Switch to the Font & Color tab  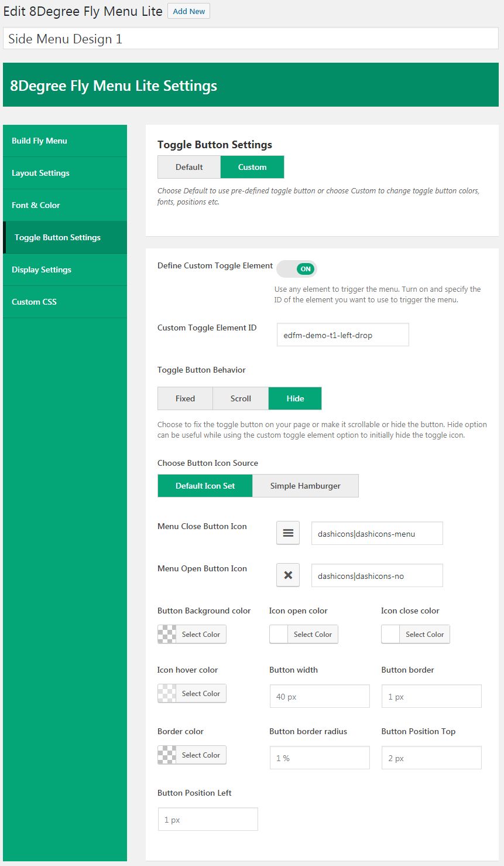65,205
